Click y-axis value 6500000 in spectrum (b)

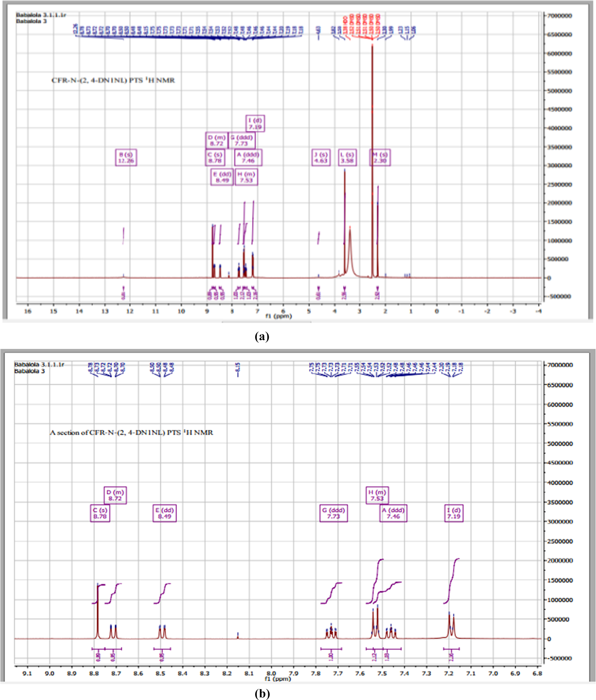click(x=560, y=384)
